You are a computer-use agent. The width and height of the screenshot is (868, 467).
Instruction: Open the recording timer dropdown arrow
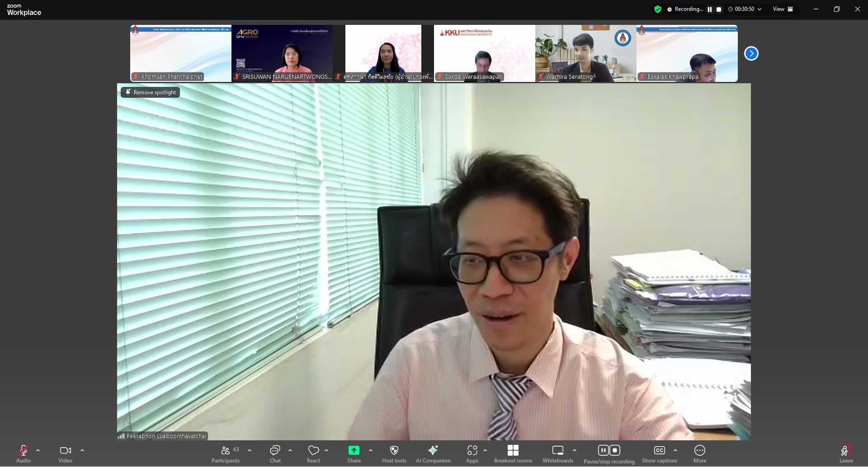point(759,9)
